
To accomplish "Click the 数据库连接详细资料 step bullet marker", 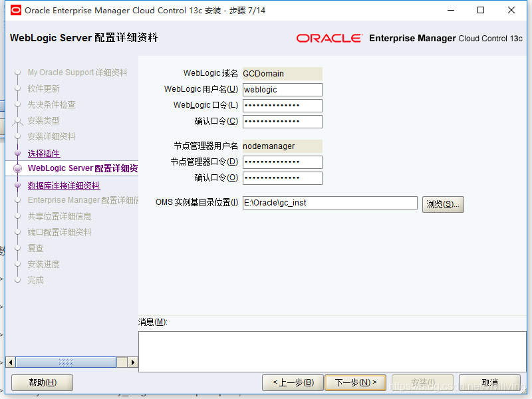I will tap(18, 186).
